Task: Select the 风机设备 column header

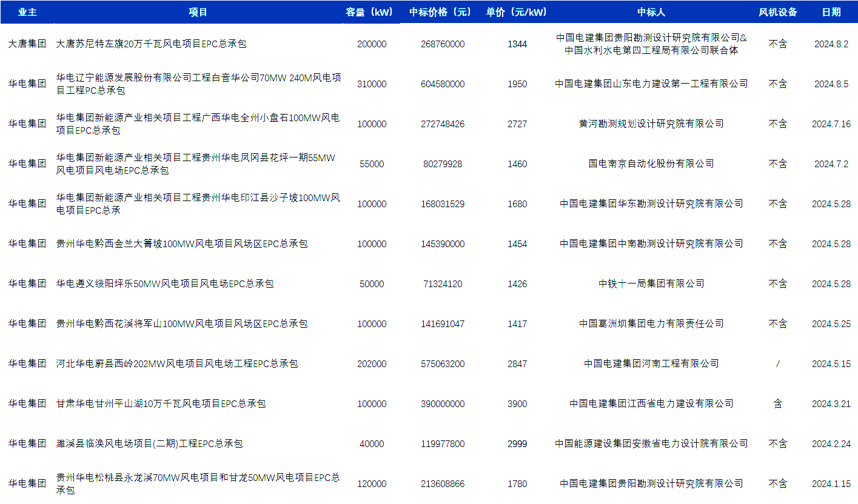Action: point(777,12)
